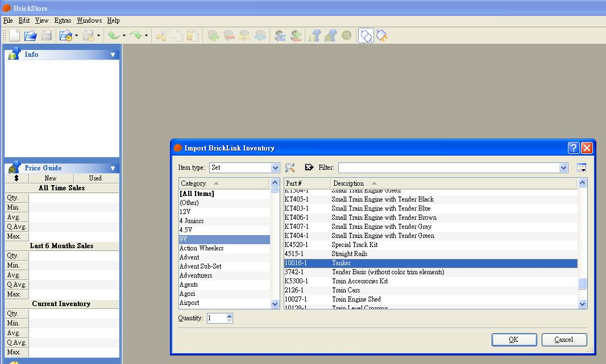This screenshot has width=606, height=364.
Task: Click the Undo green arrow icon
Action: tap(114, 36)
